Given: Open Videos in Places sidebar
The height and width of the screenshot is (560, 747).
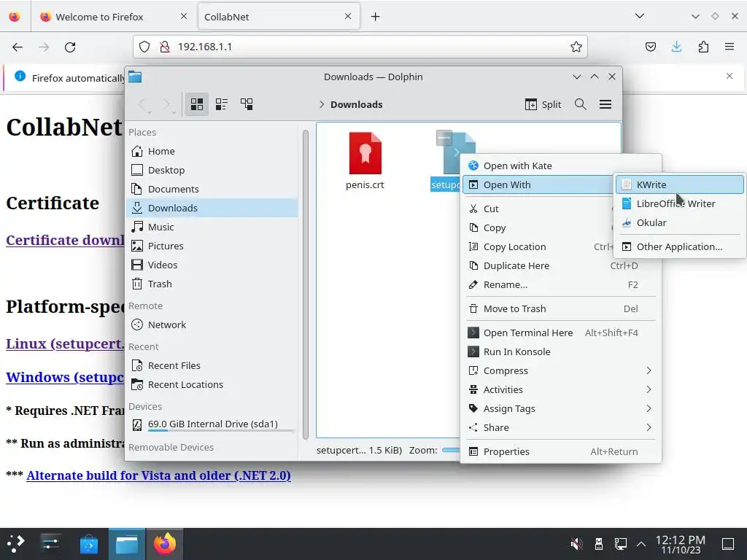Looking at the screenshot, I should click(212, 265).
